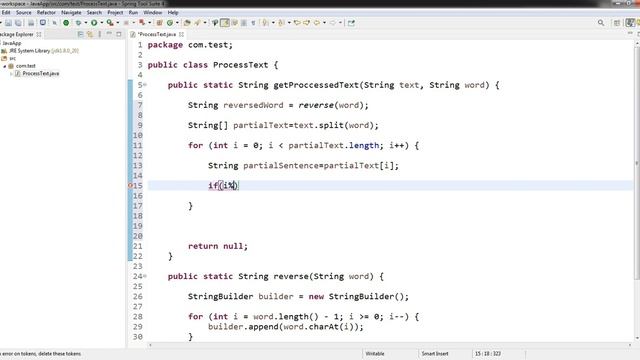Click the Previous Annotation toolbar icon

(x=282, y=23)
